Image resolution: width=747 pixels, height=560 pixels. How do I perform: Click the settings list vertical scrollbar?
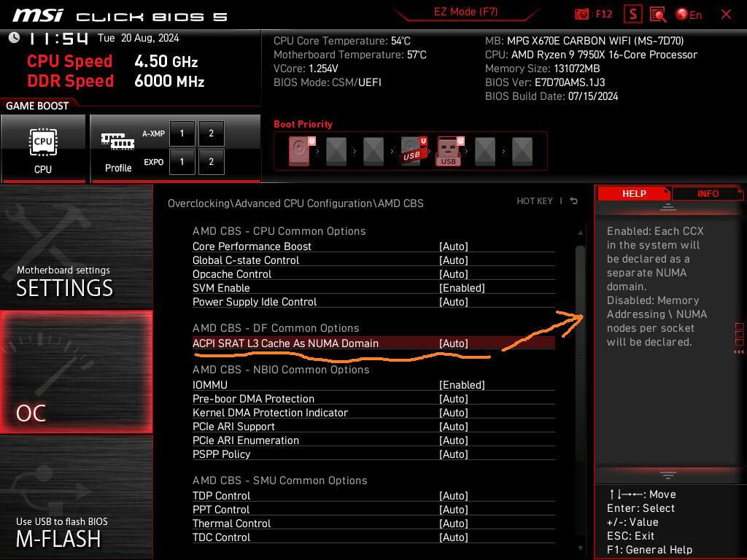click(x=581, y=354)
